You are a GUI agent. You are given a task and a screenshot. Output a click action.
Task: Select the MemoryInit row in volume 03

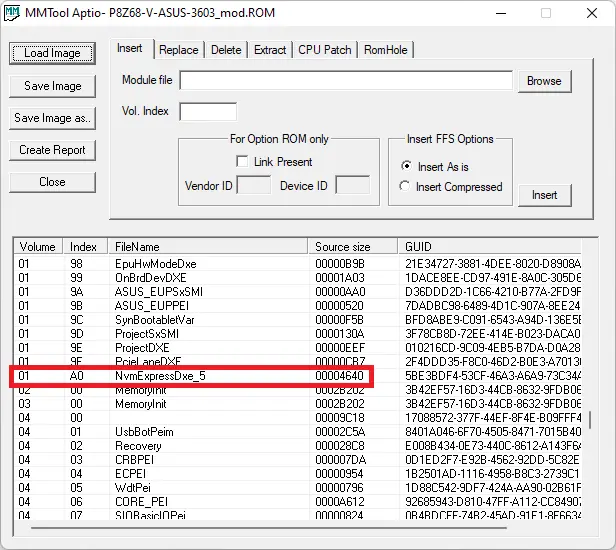click(298, 404)
